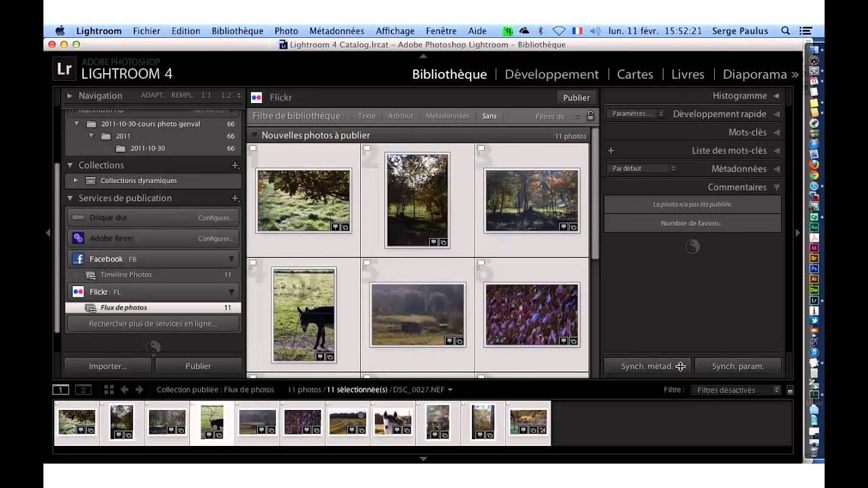Switch to the Développement module
The image size is (868, 488).
552,75
